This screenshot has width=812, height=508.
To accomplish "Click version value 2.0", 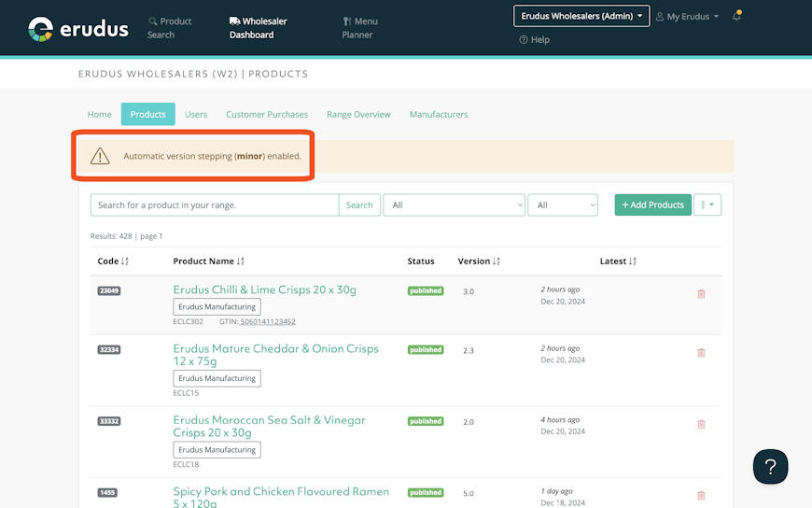I will click(469, 422).
